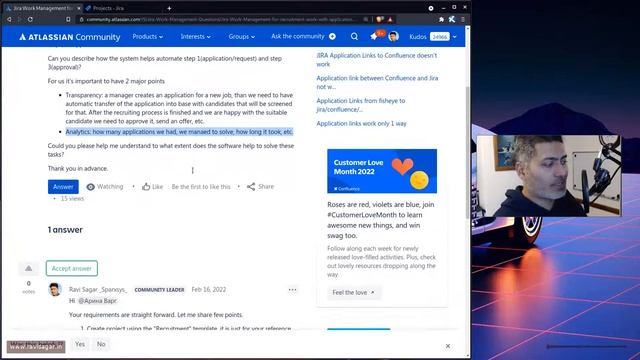Click the bookmark icon beside address bar
This screenshot has width=640, height=360.
point(68,19)
